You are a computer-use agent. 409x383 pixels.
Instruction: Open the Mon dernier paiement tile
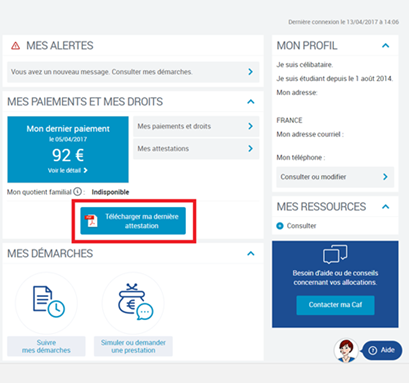pos(68,149)
